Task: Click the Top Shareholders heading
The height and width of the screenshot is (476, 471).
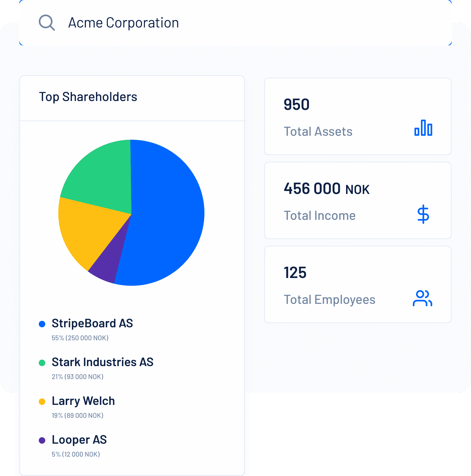Action: (x=88, y=97)
